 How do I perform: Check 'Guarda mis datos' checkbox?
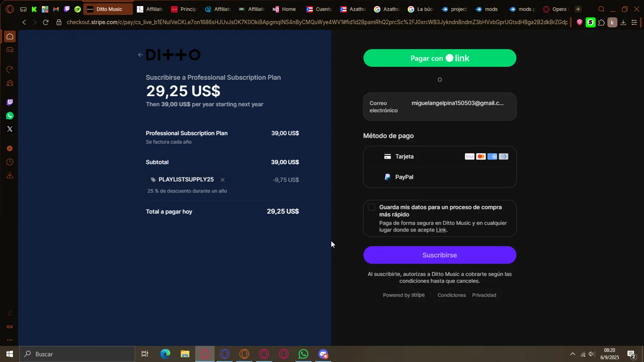tap(371, 208)
